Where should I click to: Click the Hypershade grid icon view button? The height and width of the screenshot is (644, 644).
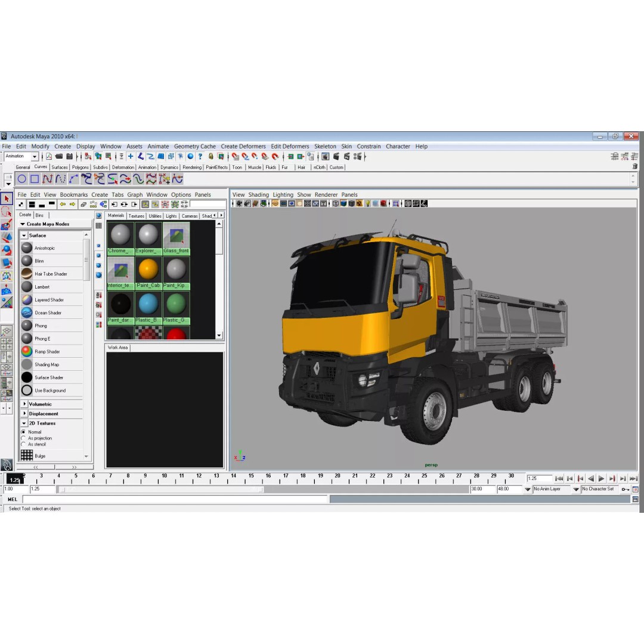click(x=98, y=225)
